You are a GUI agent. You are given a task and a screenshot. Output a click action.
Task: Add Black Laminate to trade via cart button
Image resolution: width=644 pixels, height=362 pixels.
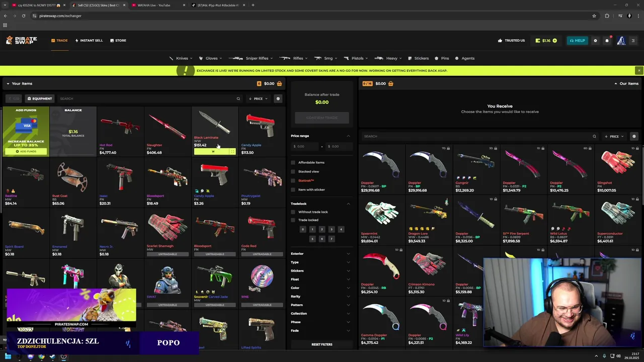point(212,151)
